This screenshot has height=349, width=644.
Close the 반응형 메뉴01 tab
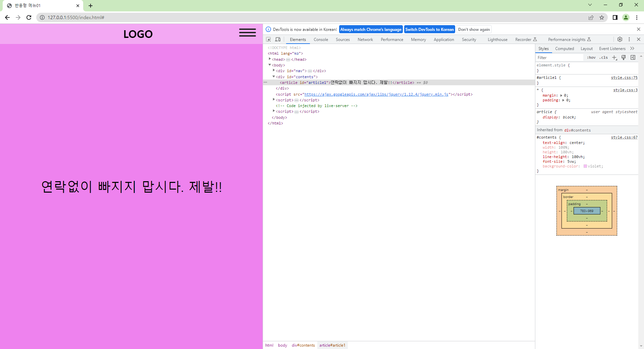coord(78,6)
